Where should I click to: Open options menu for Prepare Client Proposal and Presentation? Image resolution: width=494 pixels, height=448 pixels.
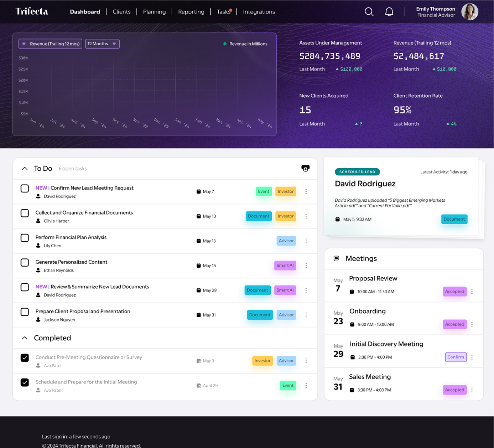pos(306,315)
